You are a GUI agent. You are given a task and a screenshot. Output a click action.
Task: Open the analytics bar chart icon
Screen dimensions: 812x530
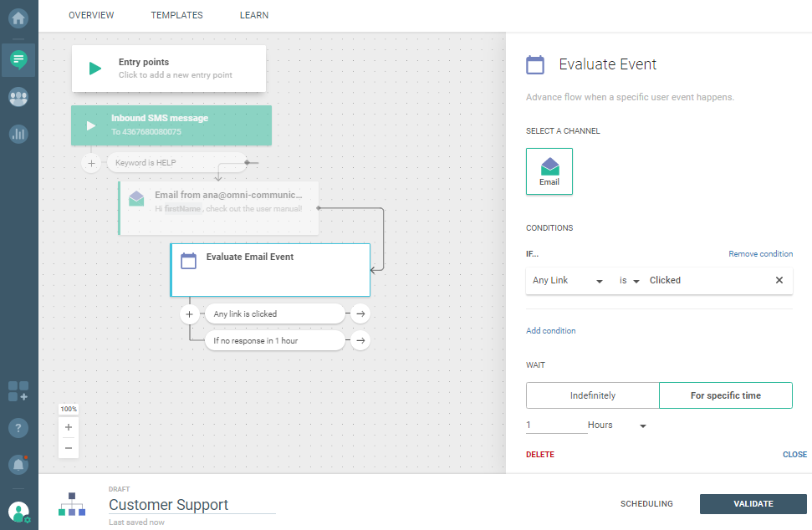[18, 133]
